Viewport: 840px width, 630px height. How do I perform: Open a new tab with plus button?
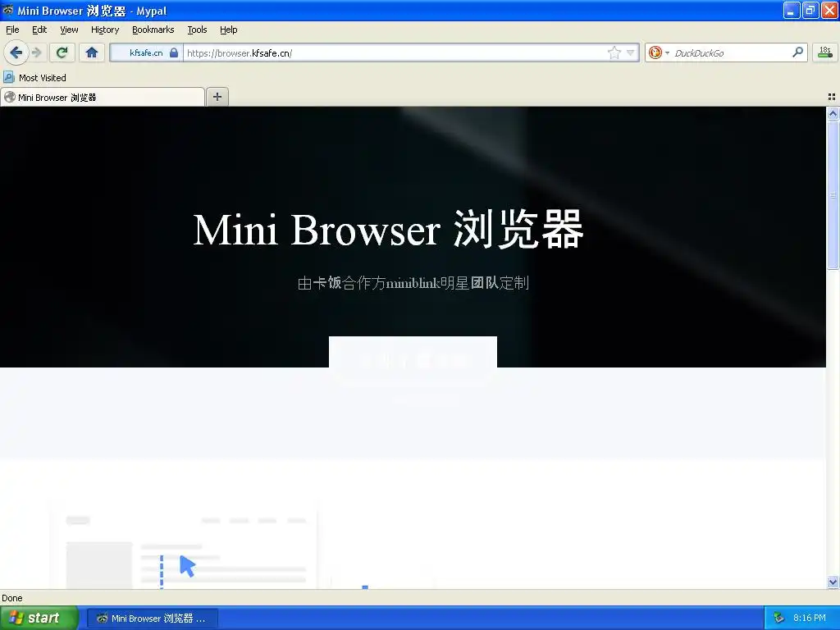pos(217,97)
